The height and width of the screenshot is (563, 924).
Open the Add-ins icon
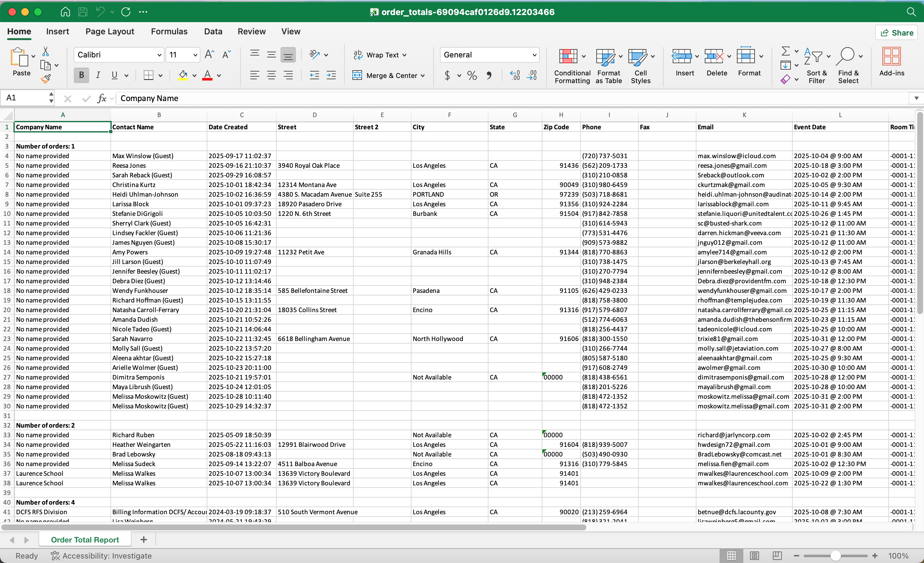click(891, 56)
